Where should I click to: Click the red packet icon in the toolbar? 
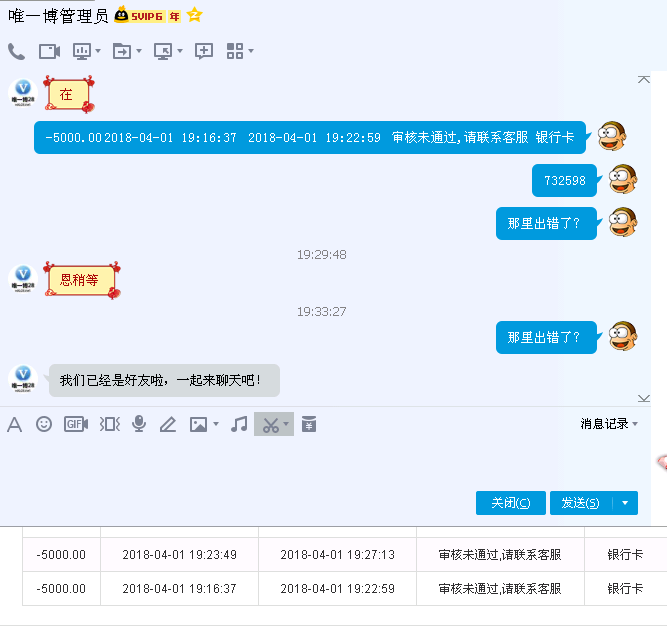tap(309, 424)
